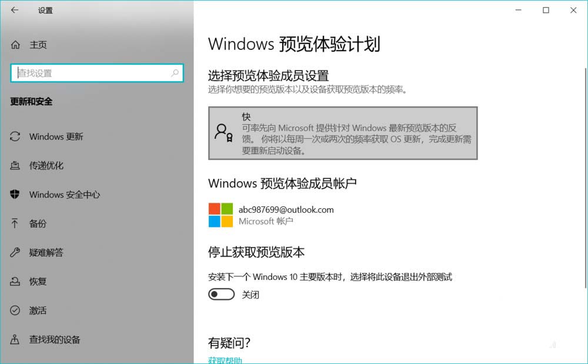Click the 查找我的设备 locator icon
Viewport: 588px width, 364px height.
15,339
